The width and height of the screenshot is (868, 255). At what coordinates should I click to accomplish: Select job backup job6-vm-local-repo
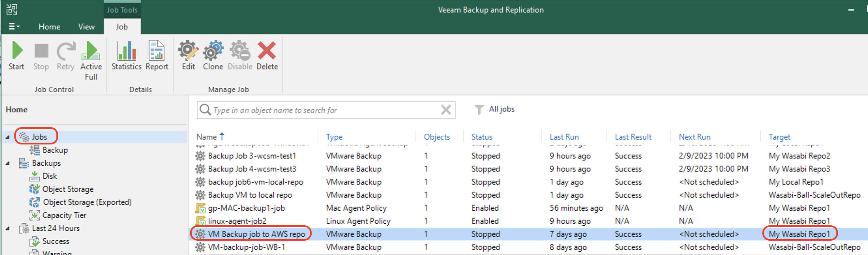click(x=528, y=182)
